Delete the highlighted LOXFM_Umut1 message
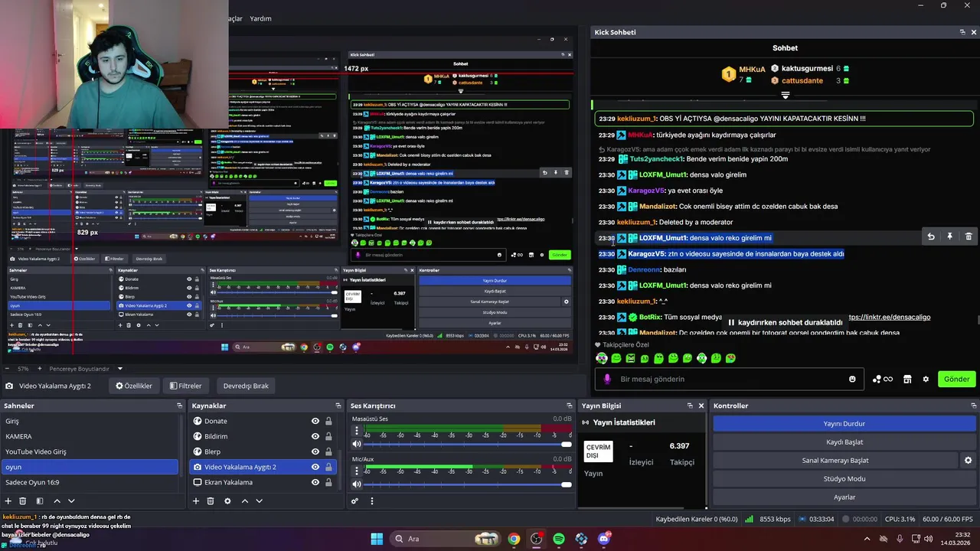Viewport: 980px width, 551px height. point(969,237)
